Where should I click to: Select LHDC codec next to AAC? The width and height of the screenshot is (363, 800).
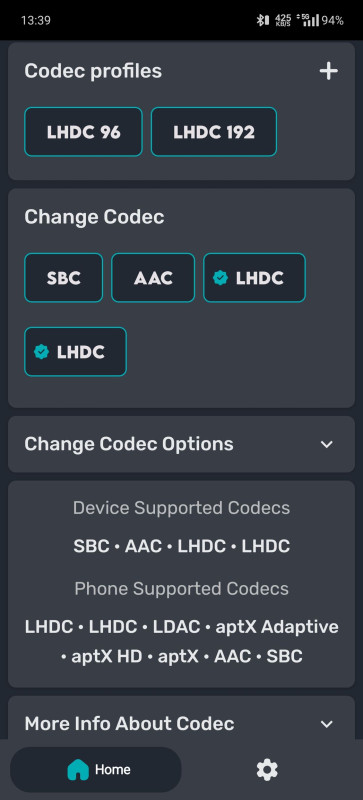point(254,278)
